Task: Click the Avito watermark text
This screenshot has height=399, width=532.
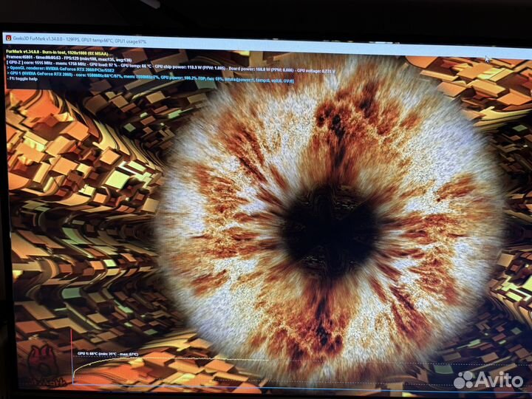Action: tap(499, 380)
